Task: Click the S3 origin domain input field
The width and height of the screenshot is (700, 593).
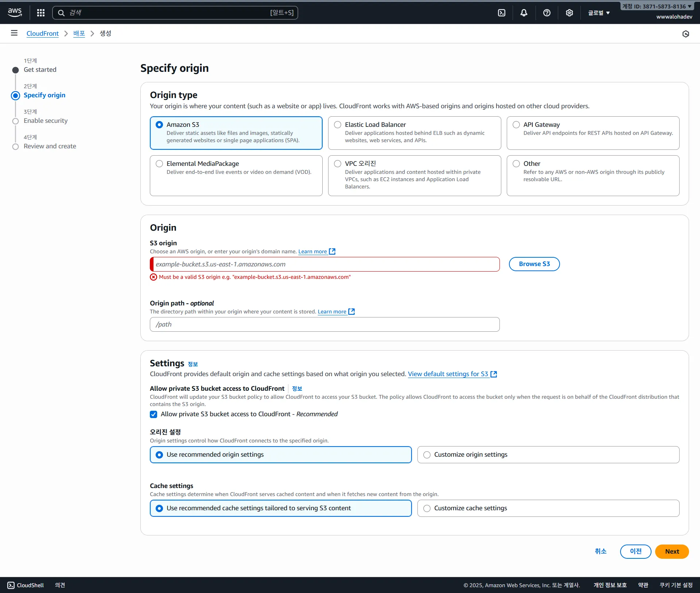Action: (x=324, y=264)
